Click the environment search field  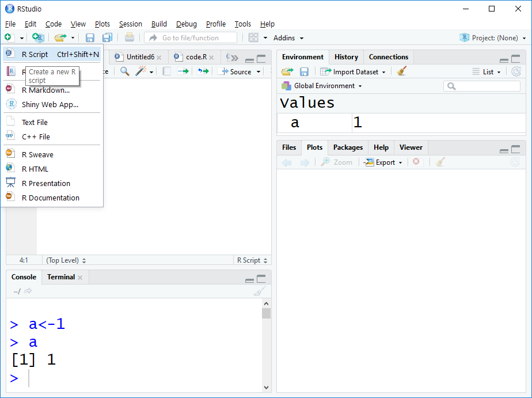(482, 86)
